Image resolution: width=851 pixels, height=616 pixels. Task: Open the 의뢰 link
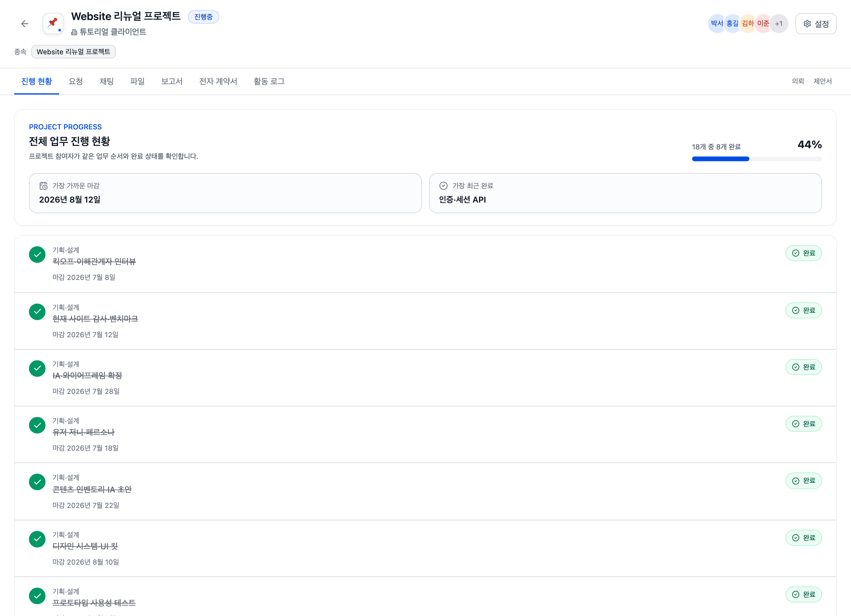[798, 82]
